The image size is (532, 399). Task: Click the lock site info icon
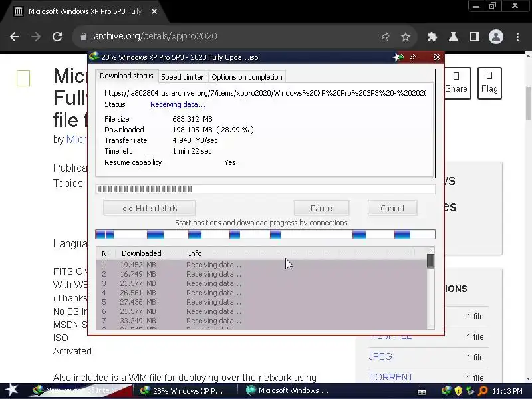click(x=84, y=37)
